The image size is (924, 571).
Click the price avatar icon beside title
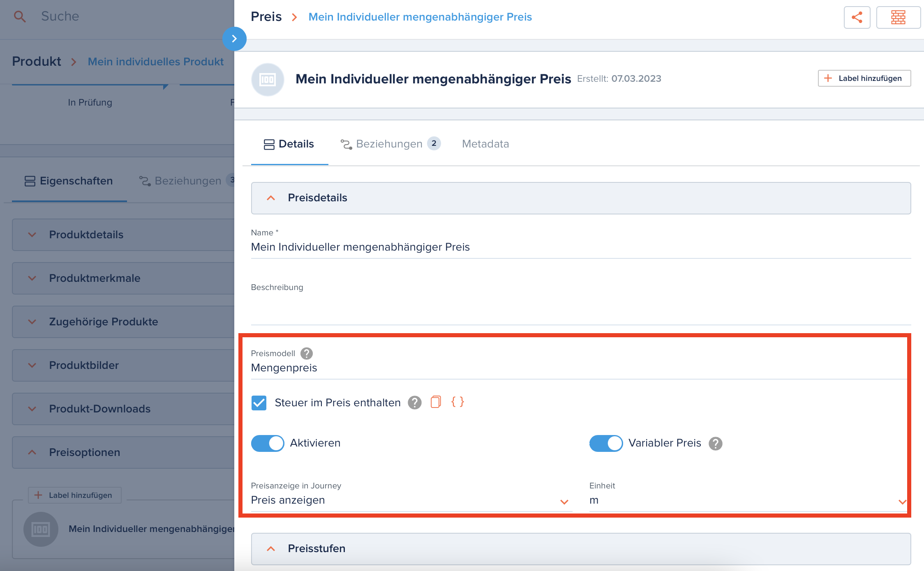(x=268, y=80)
